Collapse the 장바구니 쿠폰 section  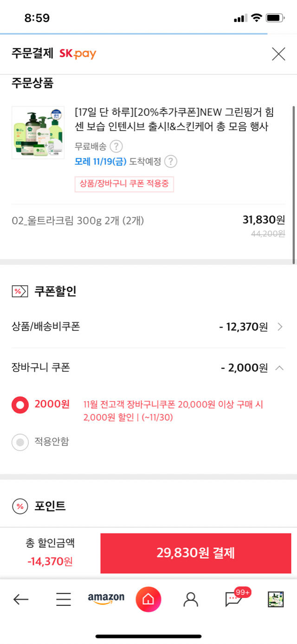point(279,368)
